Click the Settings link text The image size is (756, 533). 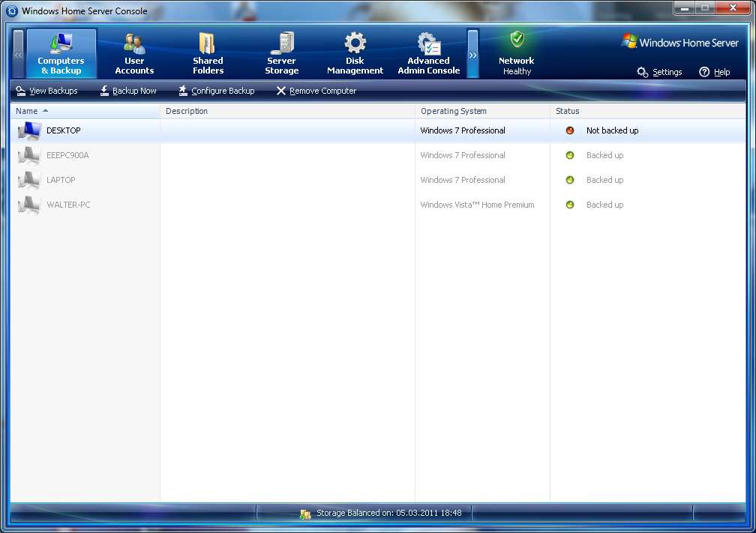point(667,72)
